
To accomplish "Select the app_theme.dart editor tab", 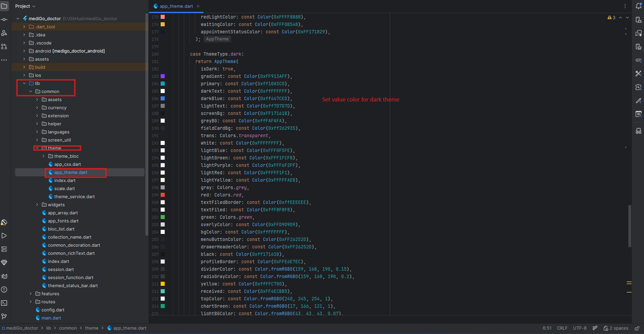I will 176,6.
